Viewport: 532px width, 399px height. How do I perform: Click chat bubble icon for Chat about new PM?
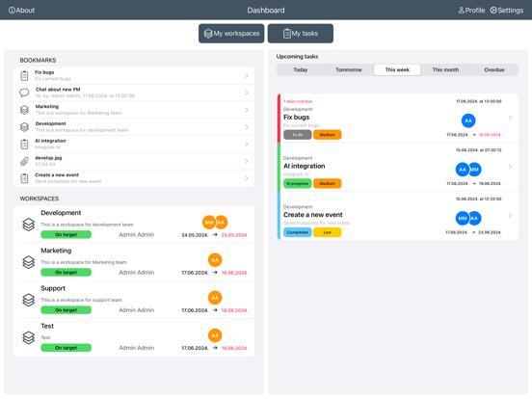pyautogui.click(x=24, y=93)
